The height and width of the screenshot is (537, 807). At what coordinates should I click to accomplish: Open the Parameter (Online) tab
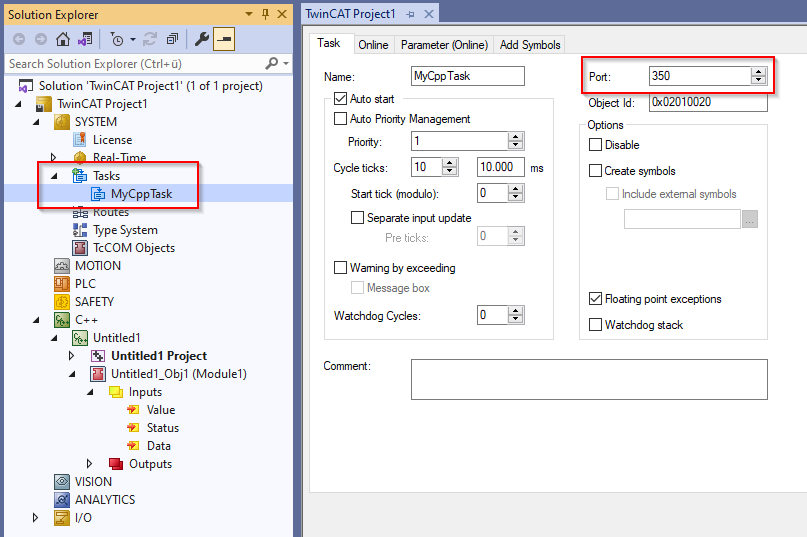pyautogui.click(x=444, y=45)
